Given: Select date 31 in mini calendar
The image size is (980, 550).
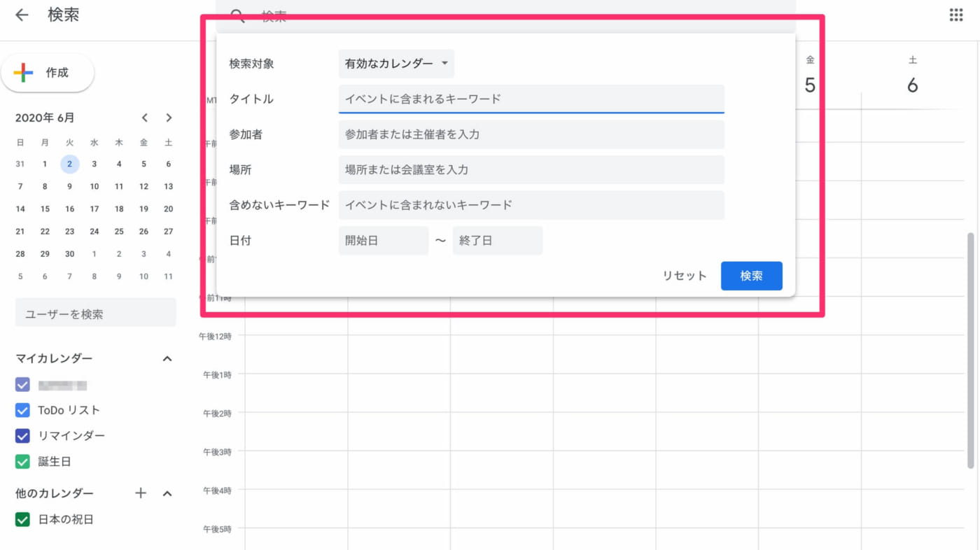Looking at the screenshot, I should [x=20, y=164].
